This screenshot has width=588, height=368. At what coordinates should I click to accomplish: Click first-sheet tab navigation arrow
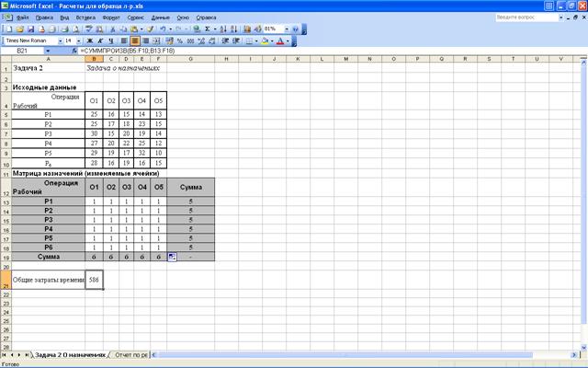click(x=4, y=355)
